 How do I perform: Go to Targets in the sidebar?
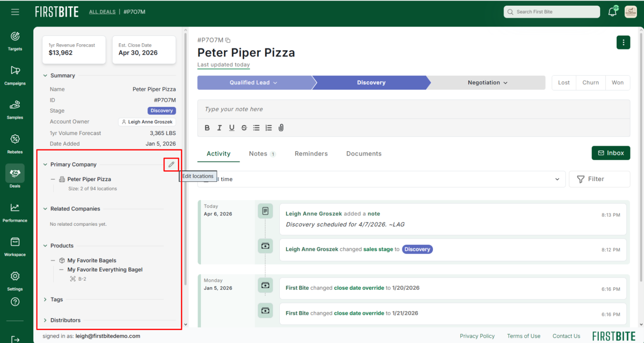tap(15, 41)
